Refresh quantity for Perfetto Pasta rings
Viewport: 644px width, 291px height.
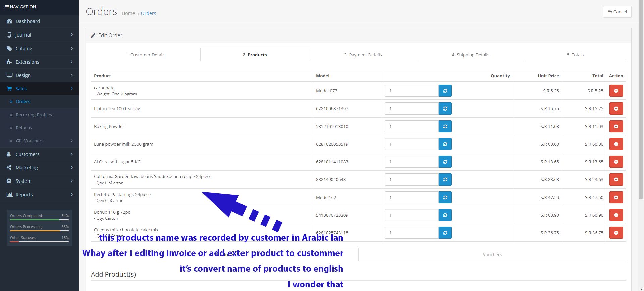pyautogui.click(x=445, y=197)
